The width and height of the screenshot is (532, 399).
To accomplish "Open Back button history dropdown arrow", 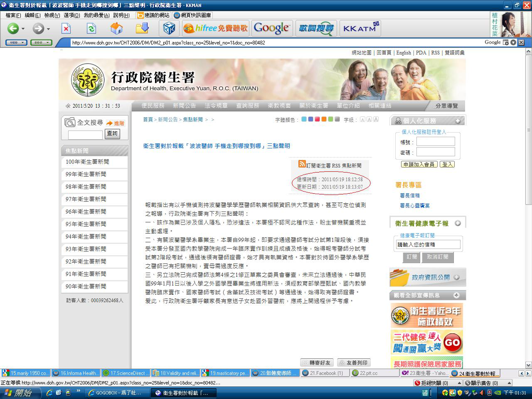I will [23, 29].
